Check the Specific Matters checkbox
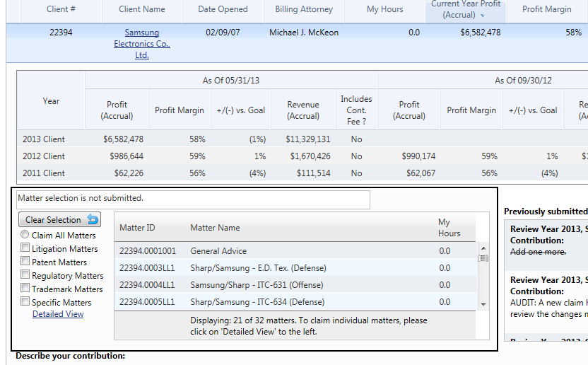The width and height of the screenshot is (588, 365). click(25, 301)
